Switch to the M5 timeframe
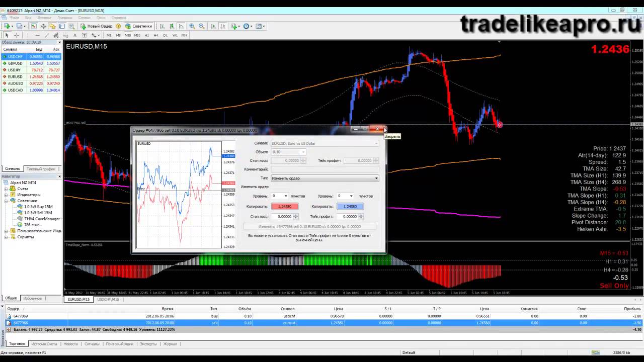 pyautogui.click(x=118, y=35)
